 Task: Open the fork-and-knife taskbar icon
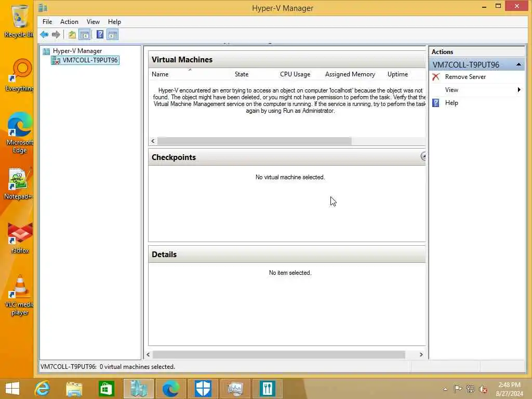[x=268, y=389]
